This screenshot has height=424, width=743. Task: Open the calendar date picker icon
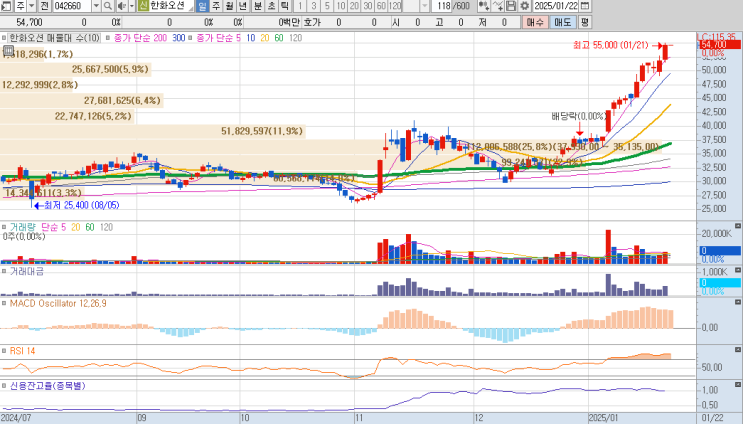pyautogui.click(x=585, y=6)
